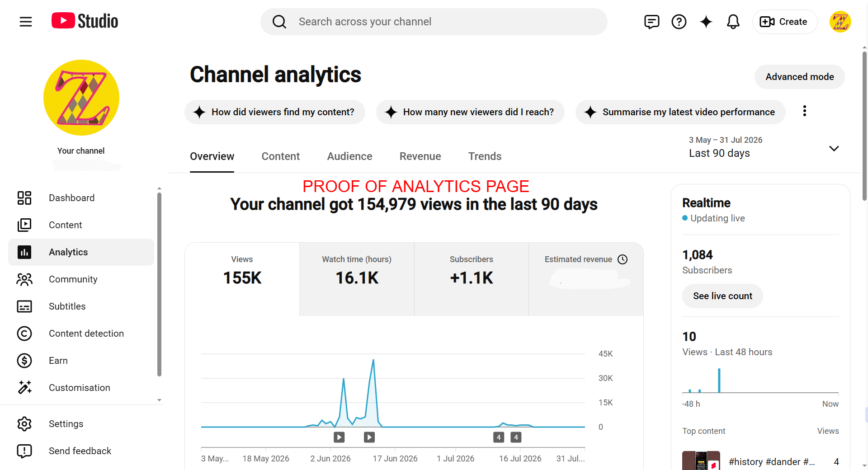
Task: Click the 'Views · Last 48 hours' label
Action: 727,352
